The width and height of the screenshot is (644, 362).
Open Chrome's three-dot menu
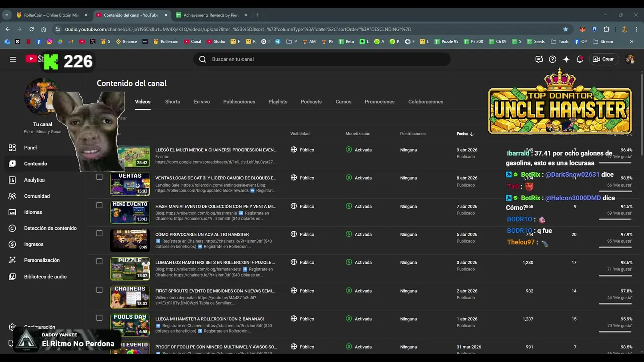(x=636, y=29)
